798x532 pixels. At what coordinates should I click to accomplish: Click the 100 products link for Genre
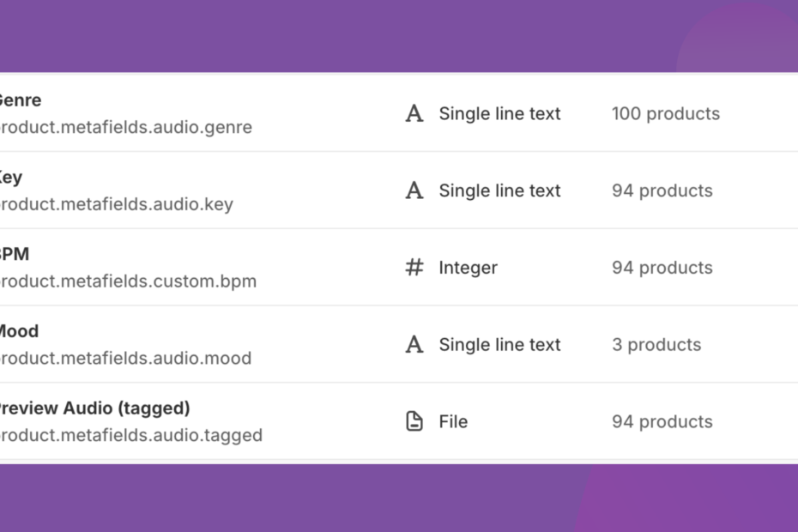point(666,113)
